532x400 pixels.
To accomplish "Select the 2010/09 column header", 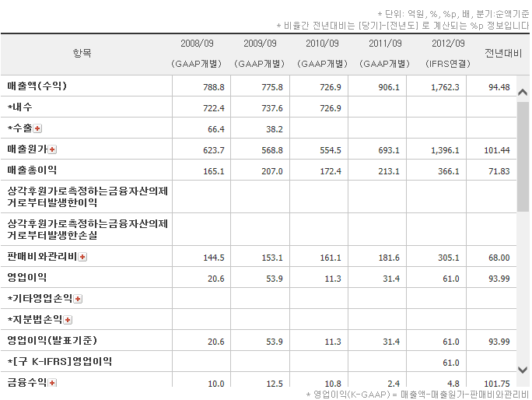I will (322, 54).
